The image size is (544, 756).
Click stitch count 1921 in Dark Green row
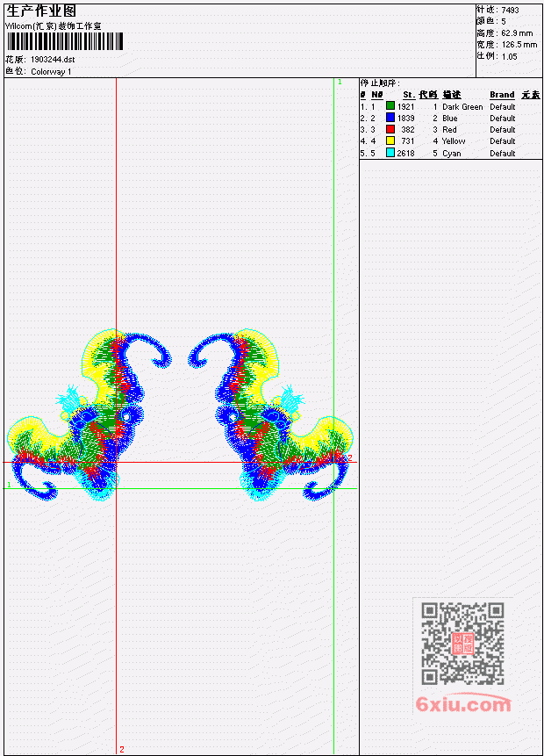tap(405, 106)
